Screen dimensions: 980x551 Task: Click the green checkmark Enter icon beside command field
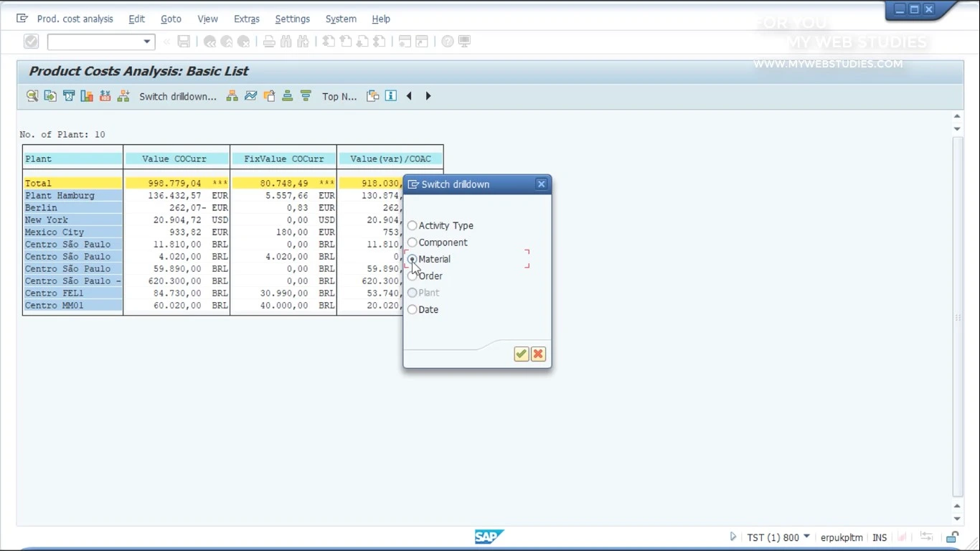pyautogui.click(x=31, y=42)
